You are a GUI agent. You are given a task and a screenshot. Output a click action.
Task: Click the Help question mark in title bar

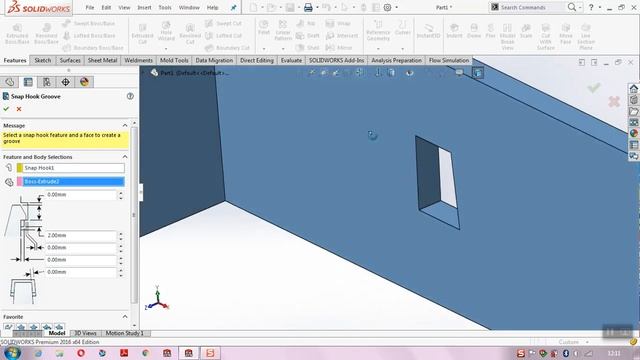(591, 7)
